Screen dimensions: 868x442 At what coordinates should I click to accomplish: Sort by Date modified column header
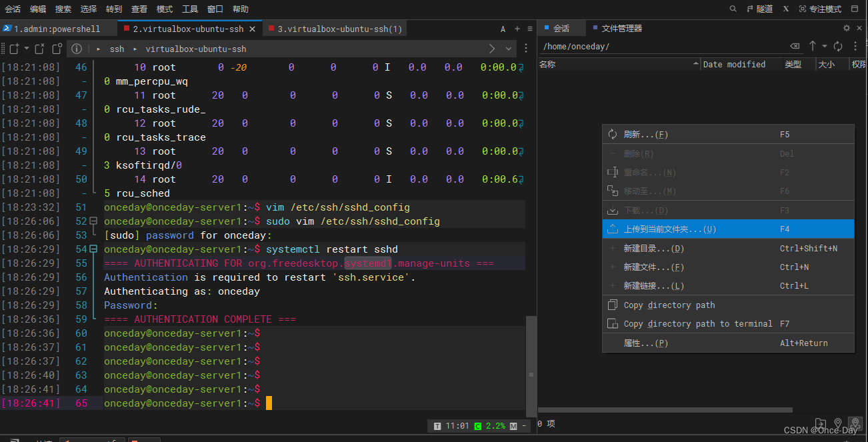pos(741,65)
